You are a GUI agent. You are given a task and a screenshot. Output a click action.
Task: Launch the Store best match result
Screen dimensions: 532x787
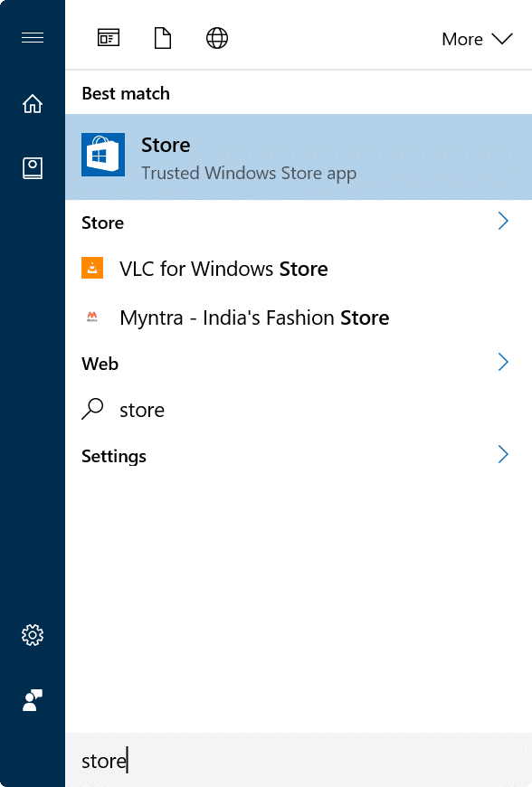pos(299,157)
